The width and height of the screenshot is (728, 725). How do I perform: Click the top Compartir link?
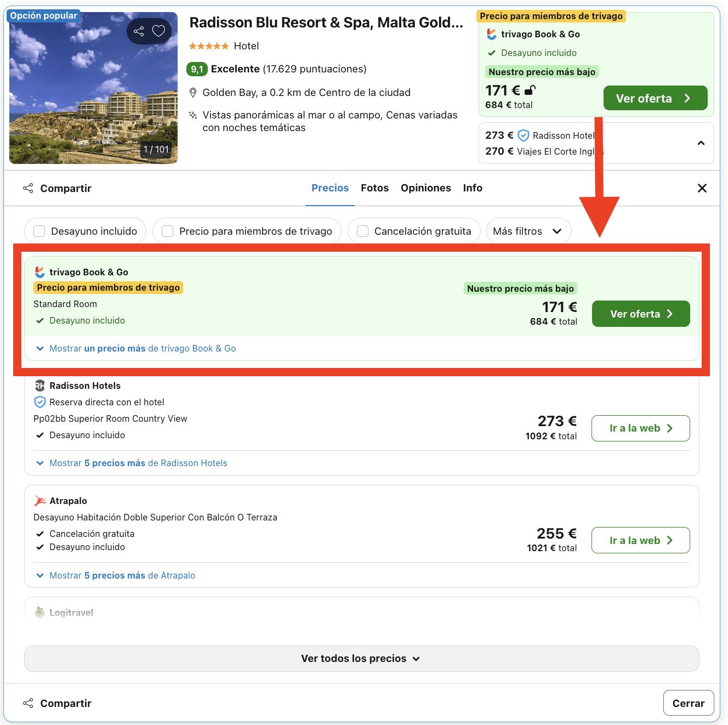point(66,188)
